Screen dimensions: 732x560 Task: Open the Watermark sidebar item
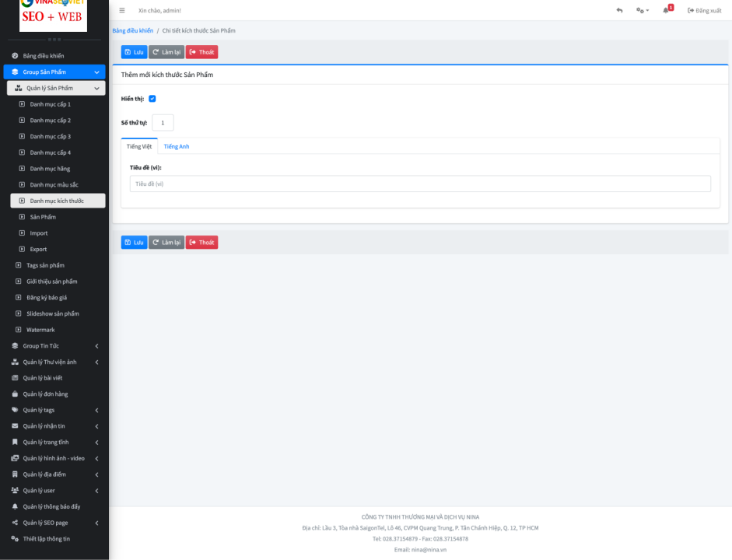pyautogui.click(x=56, y=330)
